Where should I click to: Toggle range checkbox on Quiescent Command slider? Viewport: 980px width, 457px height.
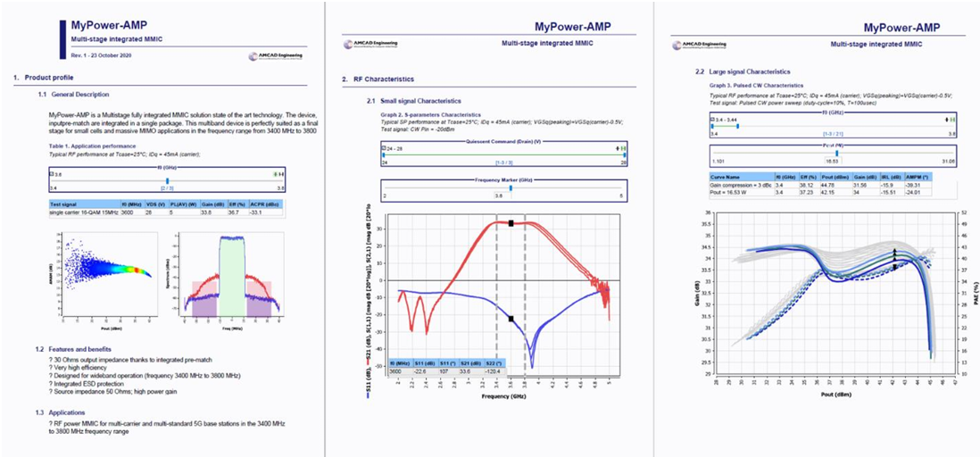coord(384,148)
